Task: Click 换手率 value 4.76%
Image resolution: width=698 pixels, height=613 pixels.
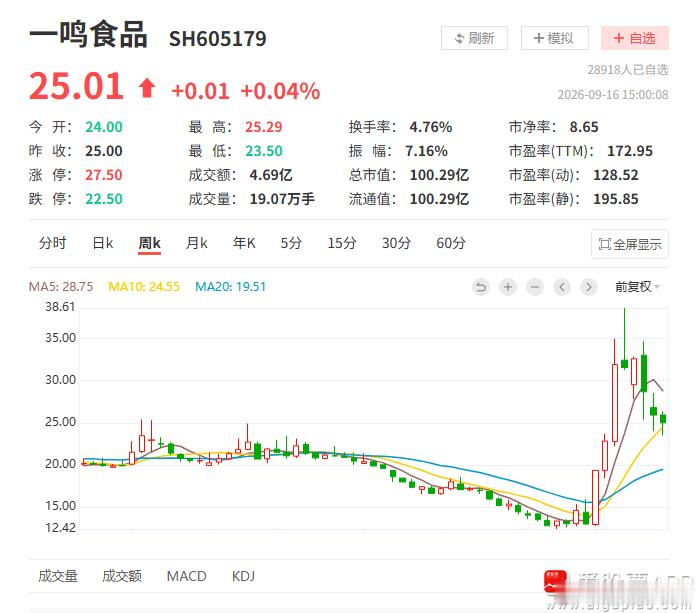Action: coord(430,127)
